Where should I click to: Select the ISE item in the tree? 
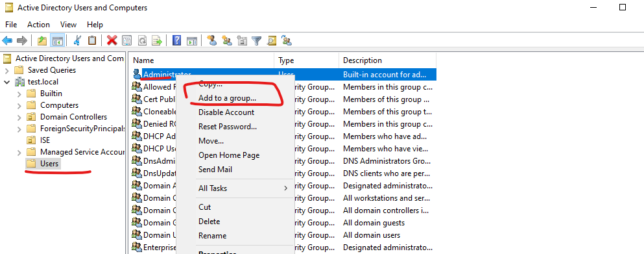45,140
